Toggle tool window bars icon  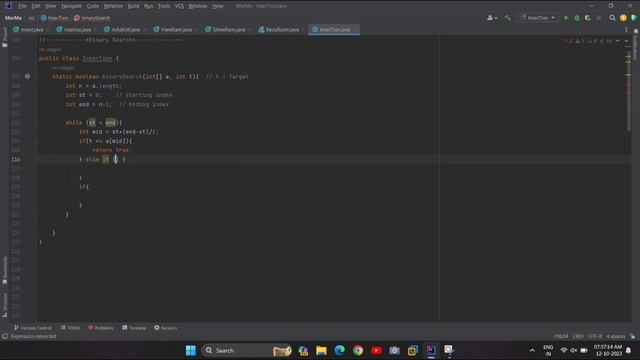coord(5,336)
